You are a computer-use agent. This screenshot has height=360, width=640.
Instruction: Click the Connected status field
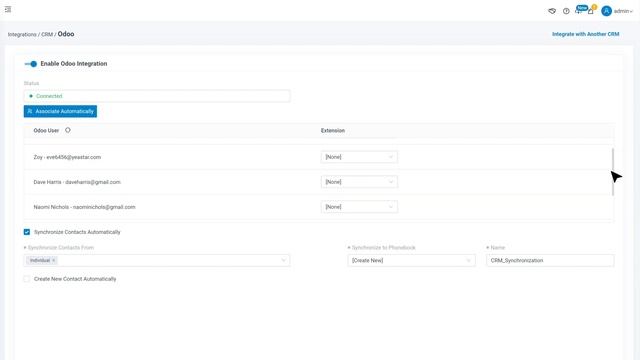[157, 96]
